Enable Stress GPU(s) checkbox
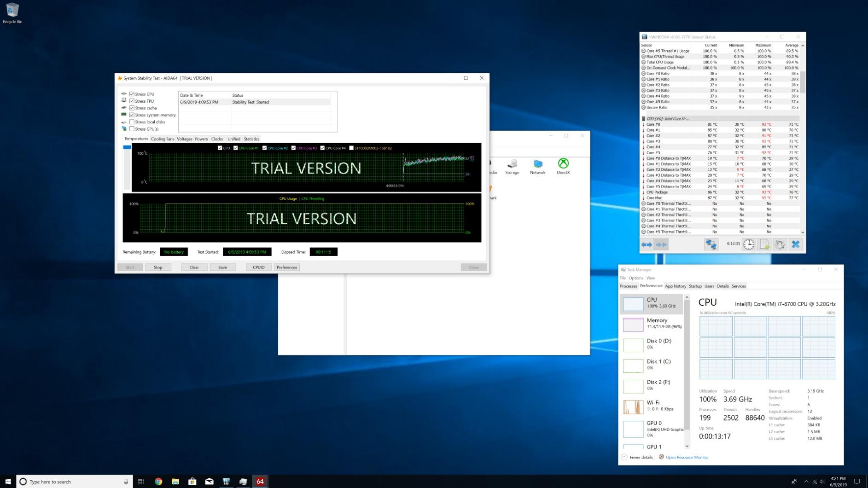 132,129
